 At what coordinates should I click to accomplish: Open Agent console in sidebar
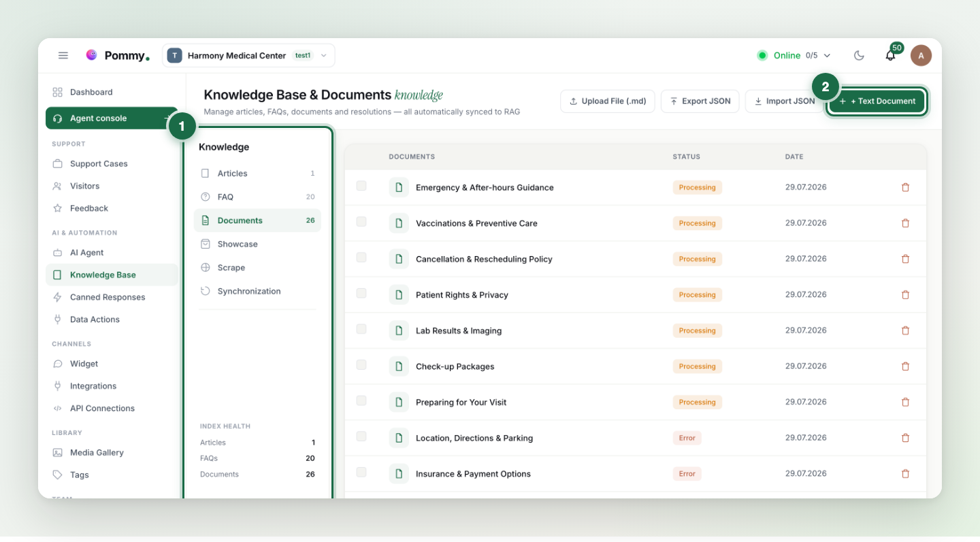[x=112, y=118]
